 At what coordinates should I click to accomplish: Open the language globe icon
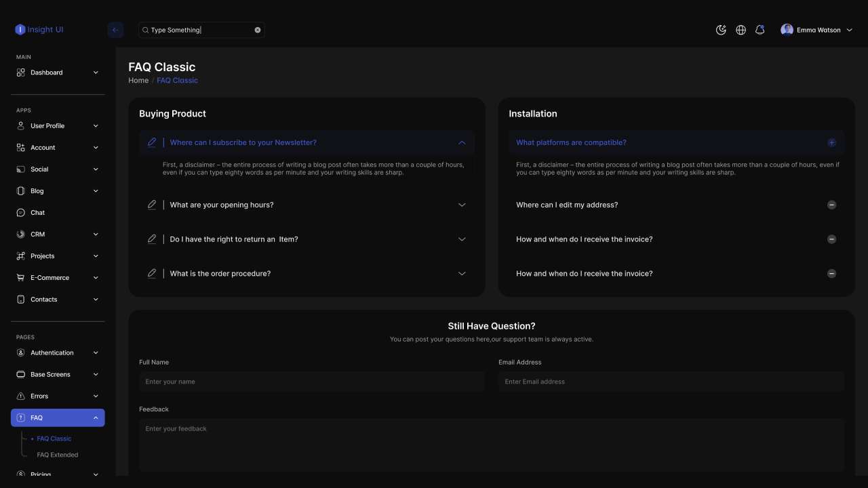pyautogui.click(x=741, y=30)
